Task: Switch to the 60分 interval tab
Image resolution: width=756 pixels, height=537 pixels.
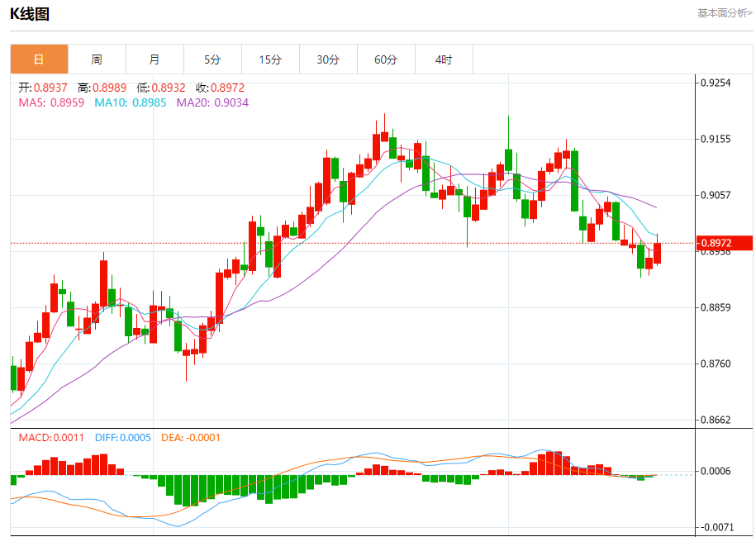Action: (386, 59)
